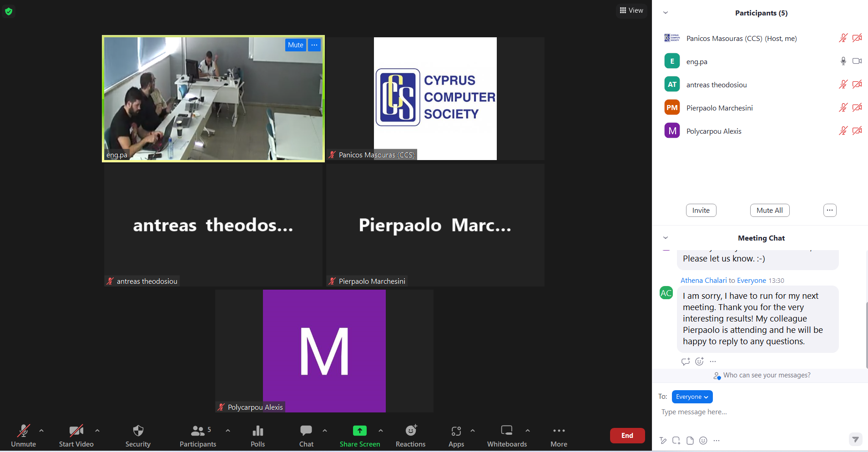Open the Everyone recipient dropdown
This screenshot has height=452, width=868.
tap(692, 397)
